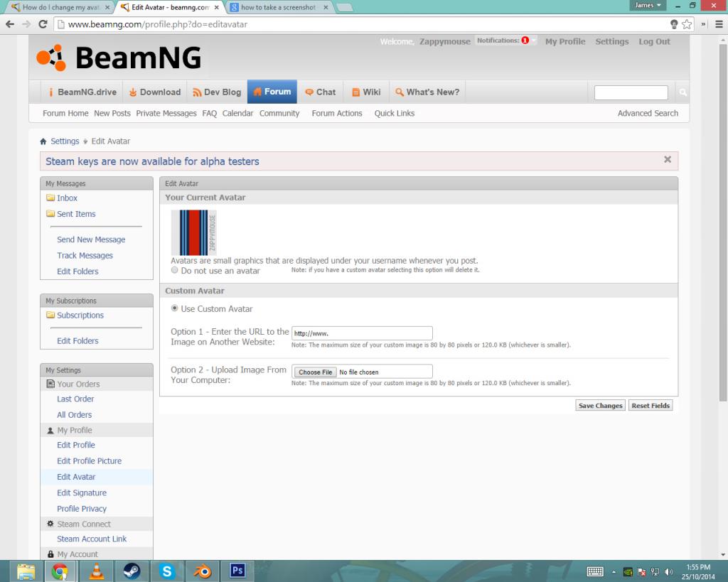The width and height of the screenshot is (728, 582).
Task: Click the forum search input box
Action: 631,92
